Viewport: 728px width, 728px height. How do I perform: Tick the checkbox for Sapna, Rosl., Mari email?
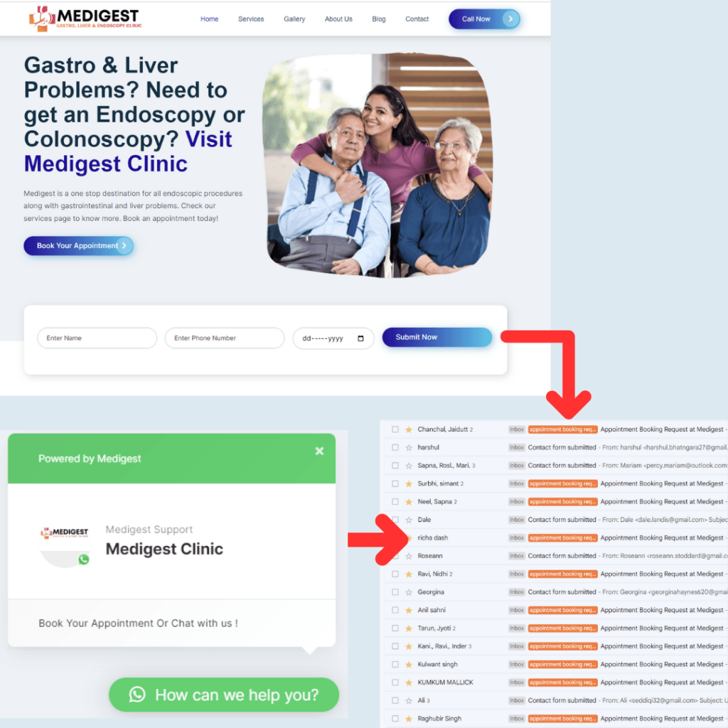[x=395, y=466]
